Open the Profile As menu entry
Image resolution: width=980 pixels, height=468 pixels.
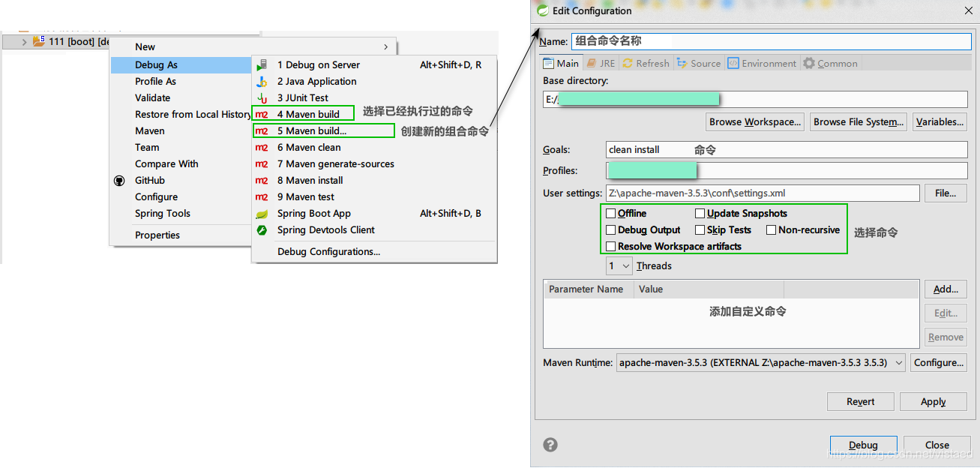click(x=181, y=82)
